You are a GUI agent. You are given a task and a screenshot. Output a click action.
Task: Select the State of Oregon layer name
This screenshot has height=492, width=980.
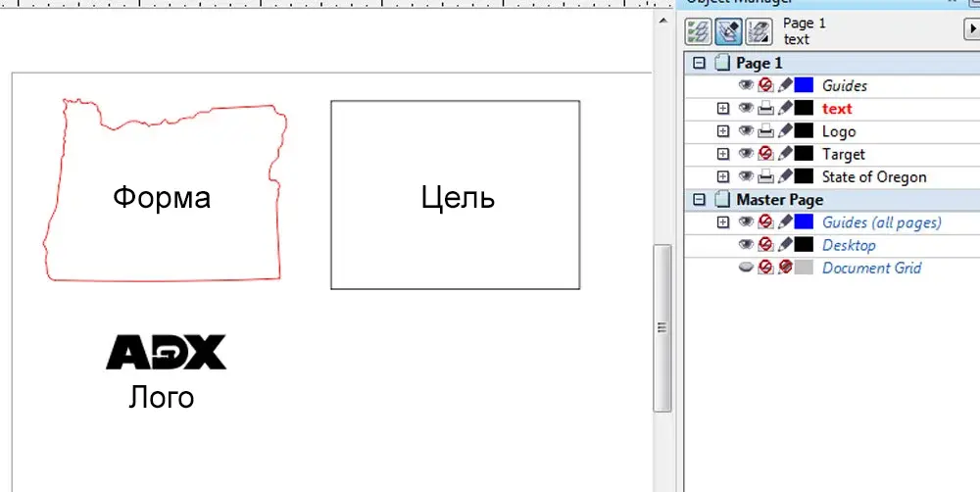click(874, 177)
